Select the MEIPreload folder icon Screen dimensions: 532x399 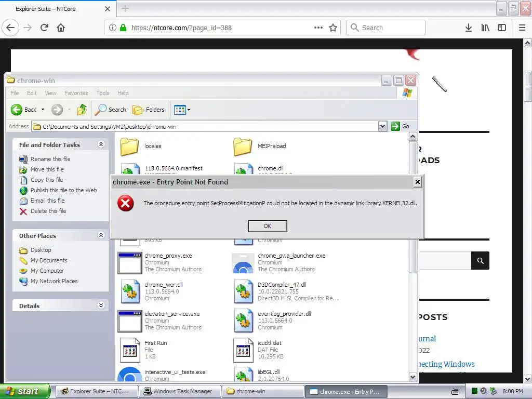(243, 147)
